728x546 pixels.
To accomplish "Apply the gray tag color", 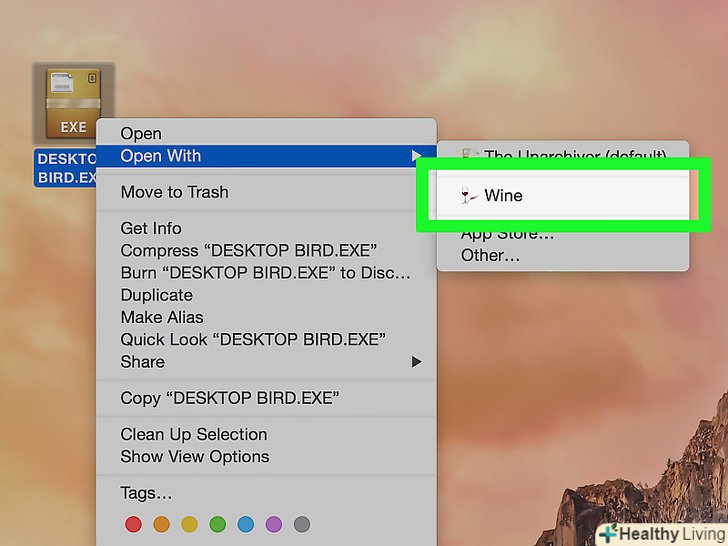I will 302,525.
